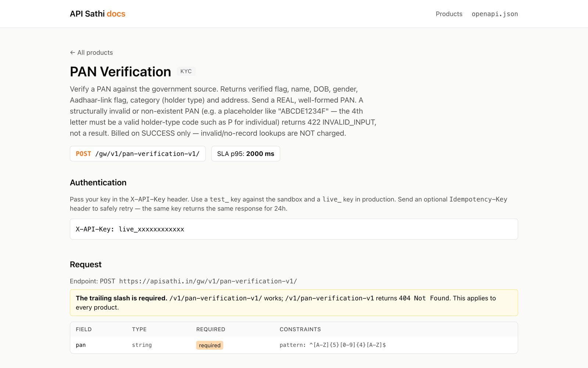Open the Products nav link
588x368 pixels.
tap(449, 14)
